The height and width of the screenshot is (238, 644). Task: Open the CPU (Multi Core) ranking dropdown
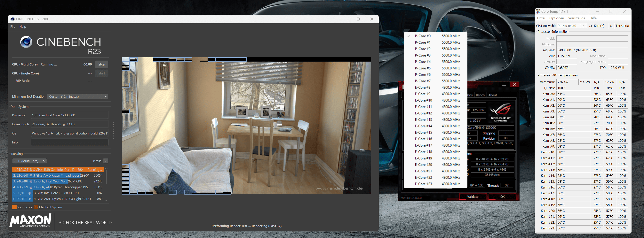point(29,161)
